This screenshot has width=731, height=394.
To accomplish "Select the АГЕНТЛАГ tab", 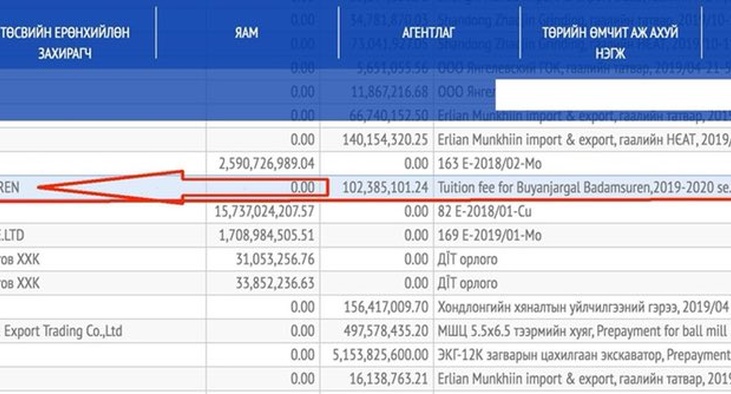I will point(428,33).
